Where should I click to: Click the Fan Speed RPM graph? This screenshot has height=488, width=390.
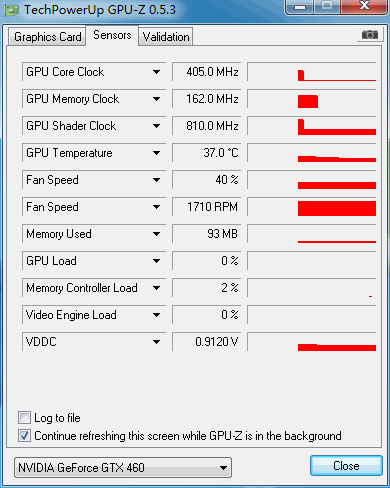pyautogui.click(x=312, y=207)
